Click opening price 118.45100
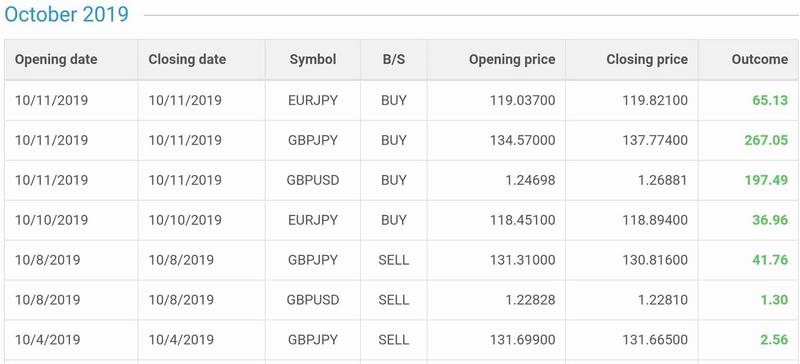This screenshot has height=364, width=800. click(x=522, y=220)
